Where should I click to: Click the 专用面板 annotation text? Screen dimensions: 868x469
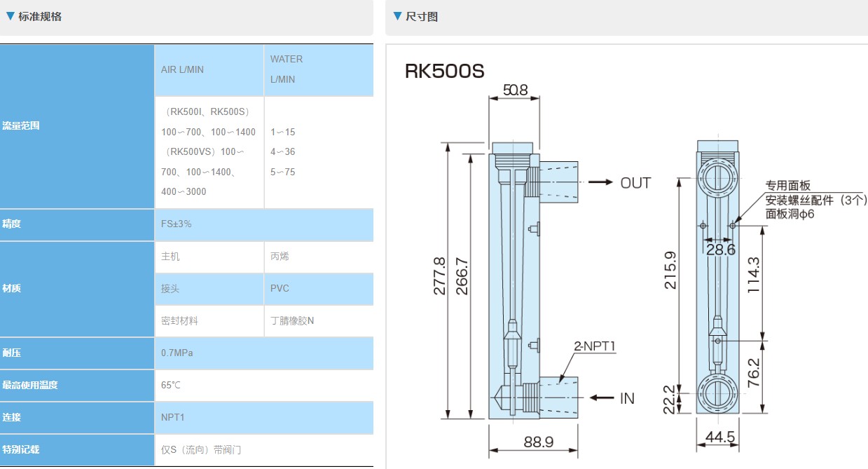pos(787,186)
